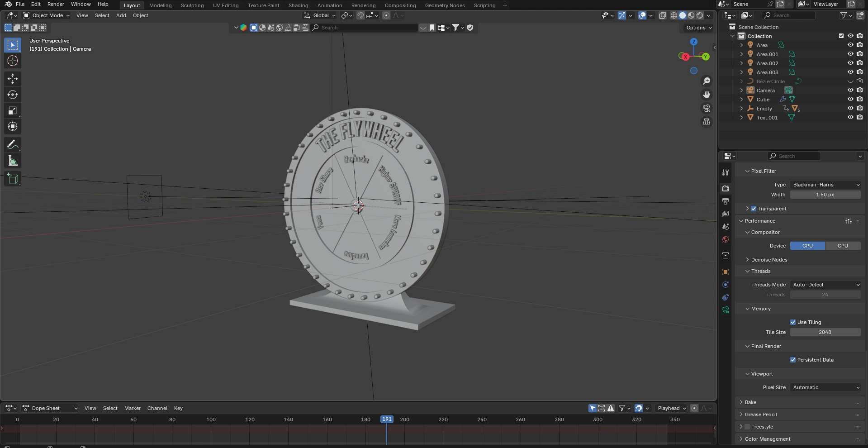Select the Rotate tool

pyautogui.click(x=13, y=95)
